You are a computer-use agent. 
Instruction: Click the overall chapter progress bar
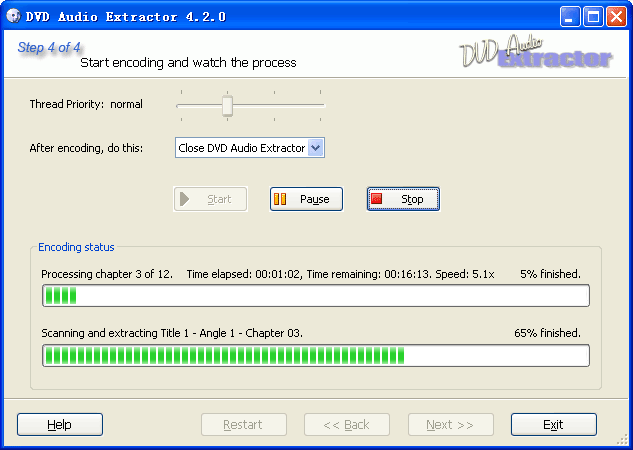coord(316,295)
